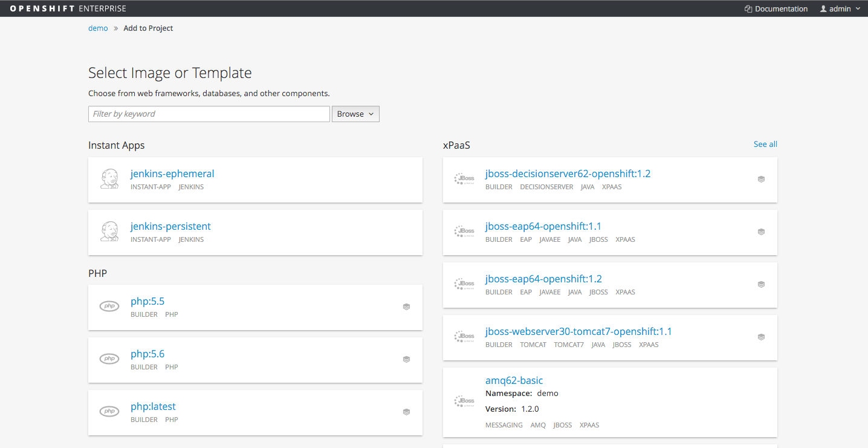The height and width of the screenshot is (448, 868).
Task: Click the Add to Project breadcrumb text
Action: tap(148, 28)
